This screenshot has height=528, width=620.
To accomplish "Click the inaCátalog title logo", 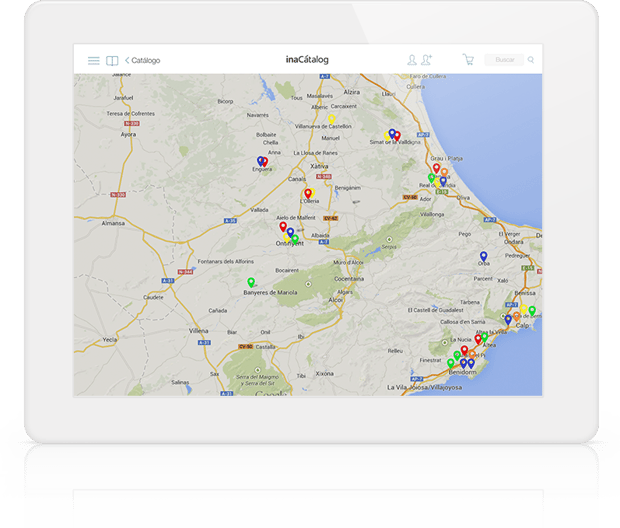I will coord(307,60).
